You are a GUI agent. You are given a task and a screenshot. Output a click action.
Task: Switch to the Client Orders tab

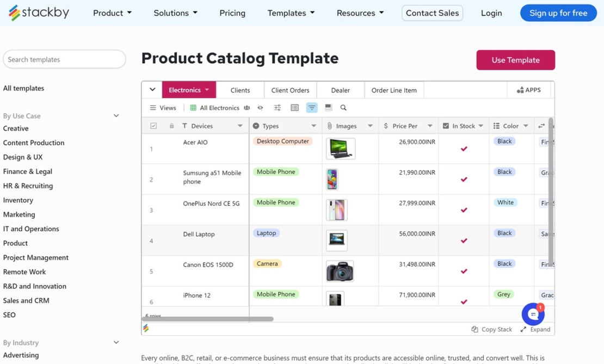tap(290, 90)
